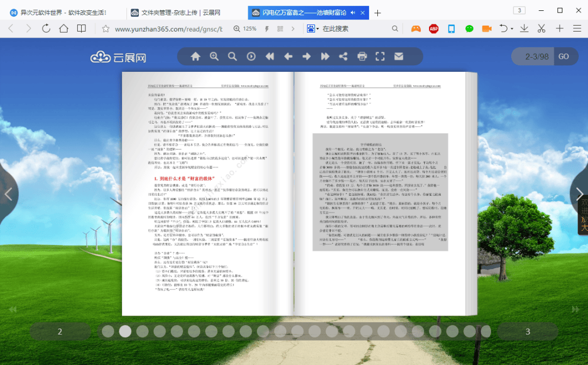Open the scissors screenshot tool
Image resolution: width=588 pixels, height=365 pixels.
coord(542,28)
